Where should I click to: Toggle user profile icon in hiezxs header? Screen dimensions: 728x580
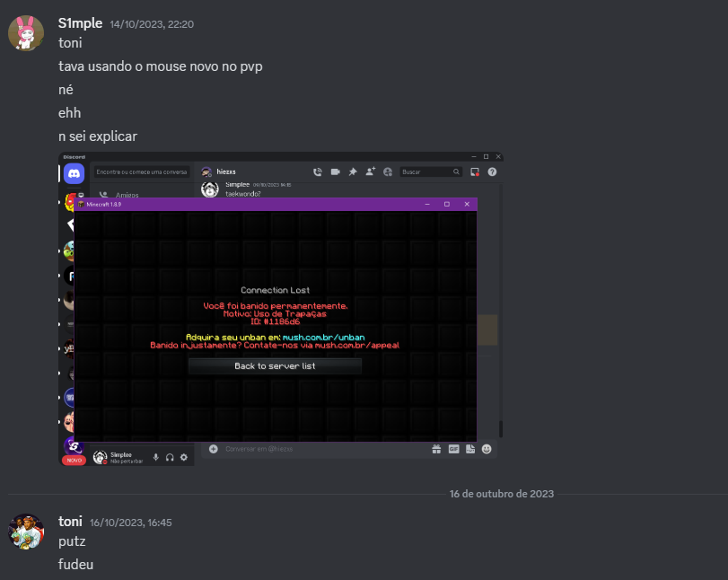388,171
